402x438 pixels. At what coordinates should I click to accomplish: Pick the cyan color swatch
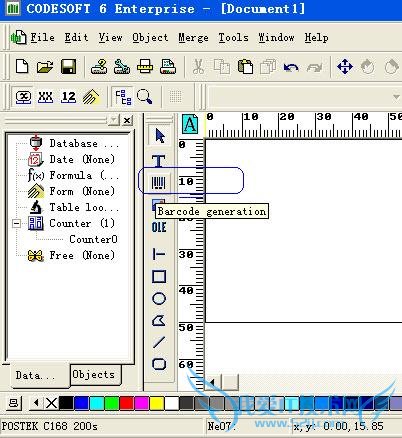click(x=97, y=403)
